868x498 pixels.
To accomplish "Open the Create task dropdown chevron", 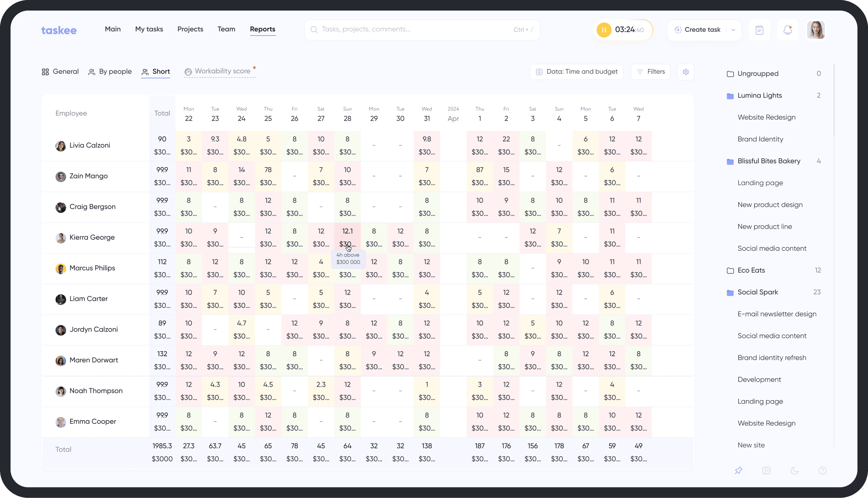I will coord(733,30).
